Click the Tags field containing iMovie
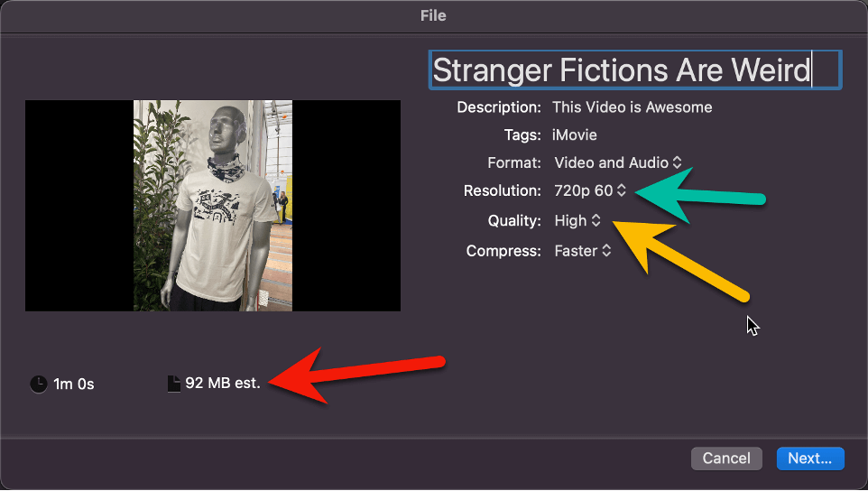 tap(575, 135)
